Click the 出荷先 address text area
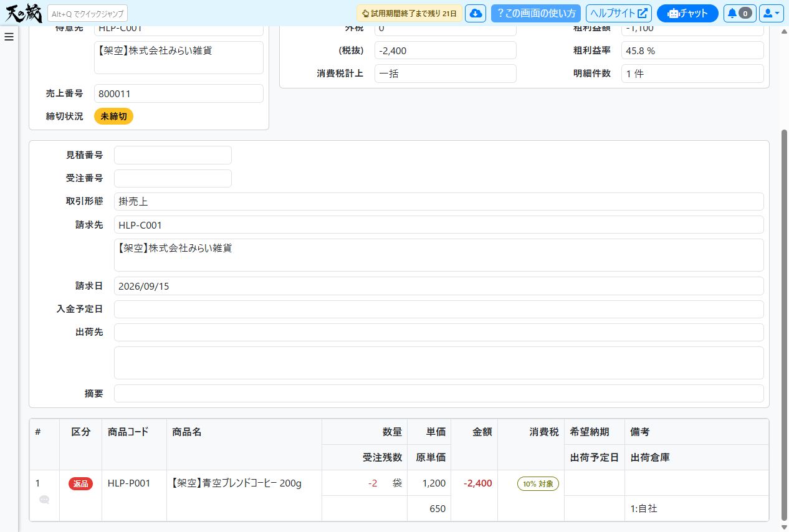 (x=439, y=363)
